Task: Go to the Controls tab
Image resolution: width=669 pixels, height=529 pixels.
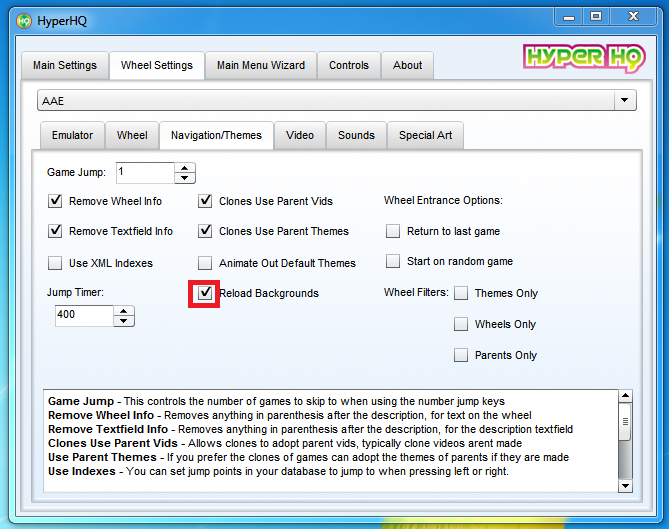Action: 349,65
